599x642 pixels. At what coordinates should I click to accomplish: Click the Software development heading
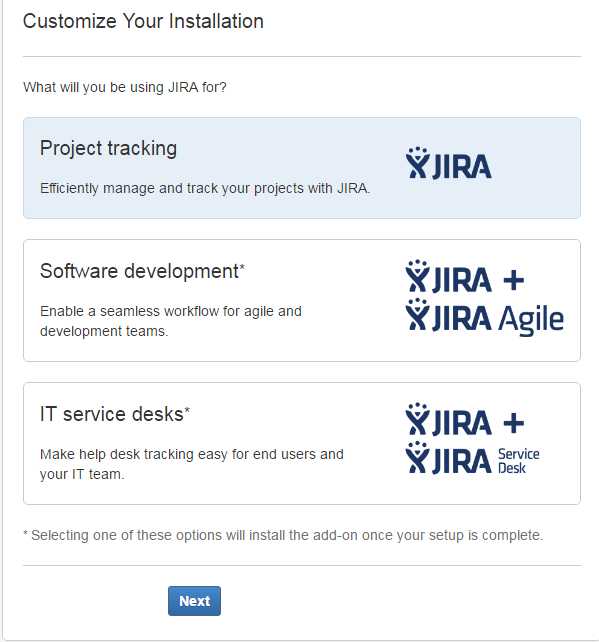(142, 271)
